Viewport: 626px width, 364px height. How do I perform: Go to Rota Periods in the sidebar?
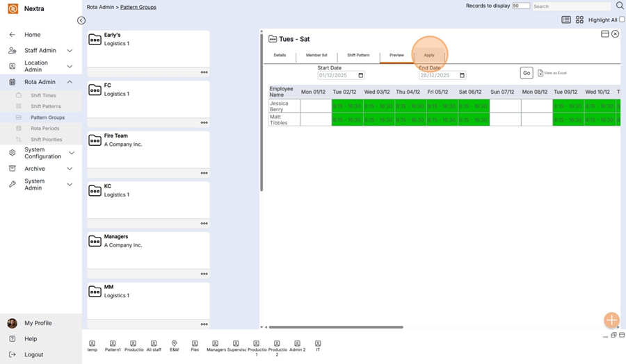[45, 129]
